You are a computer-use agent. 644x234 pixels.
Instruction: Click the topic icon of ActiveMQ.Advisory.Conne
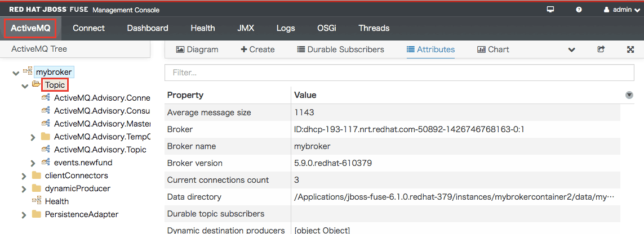[46, 97]
